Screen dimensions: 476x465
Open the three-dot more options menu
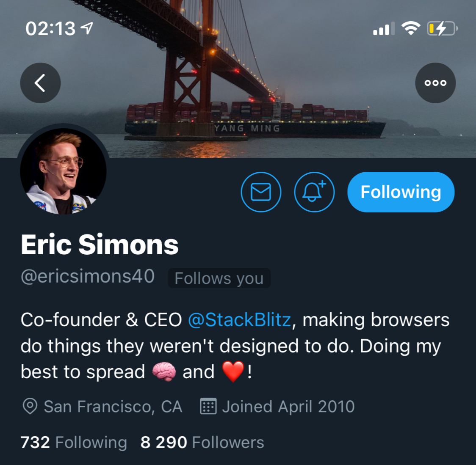435,83
